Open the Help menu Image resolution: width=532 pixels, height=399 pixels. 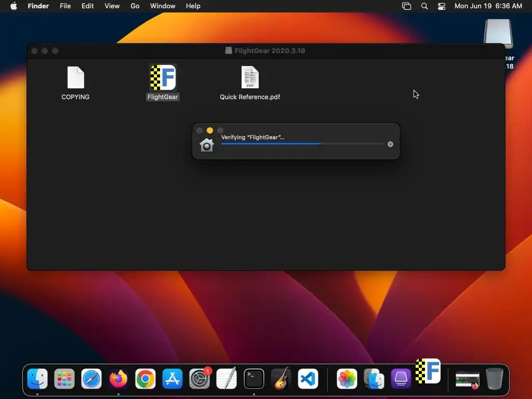coord(193,6)
